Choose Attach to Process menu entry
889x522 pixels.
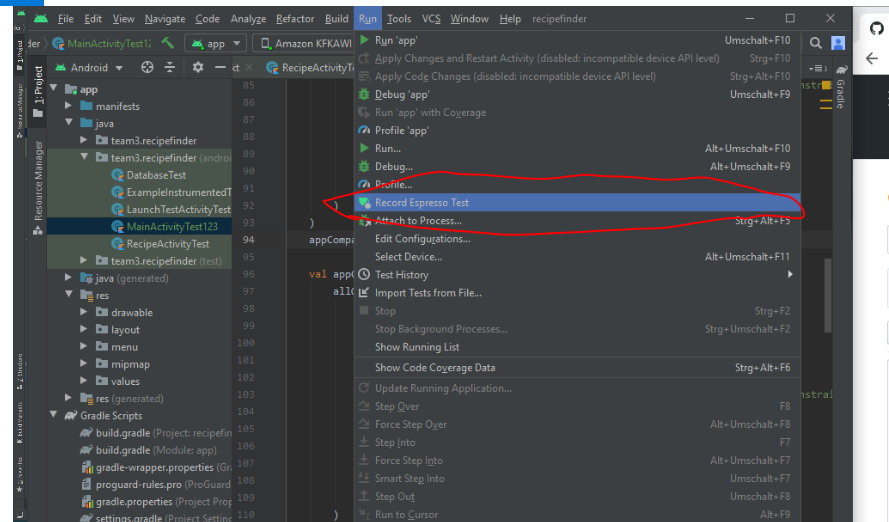tap(577, 220)
